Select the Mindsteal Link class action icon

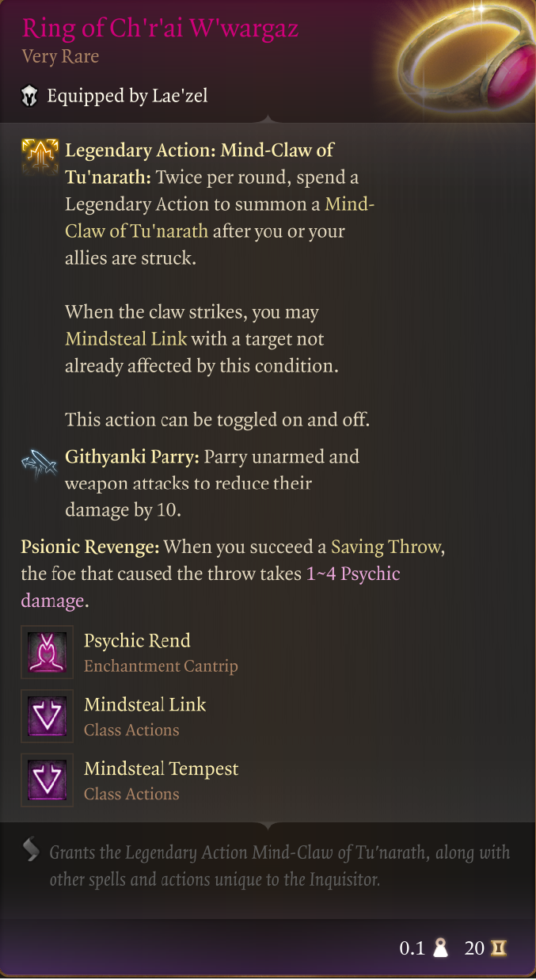[x=47, y=716]
